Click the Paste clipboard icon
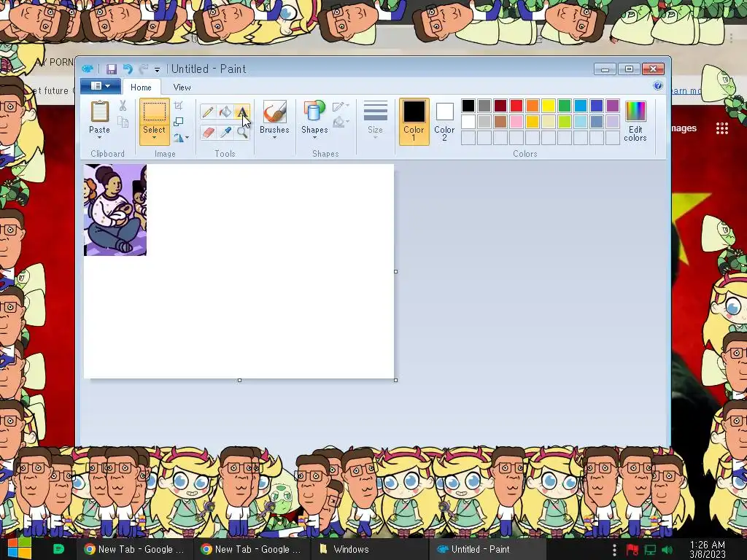The image size is (747, 560). [99, 112]
